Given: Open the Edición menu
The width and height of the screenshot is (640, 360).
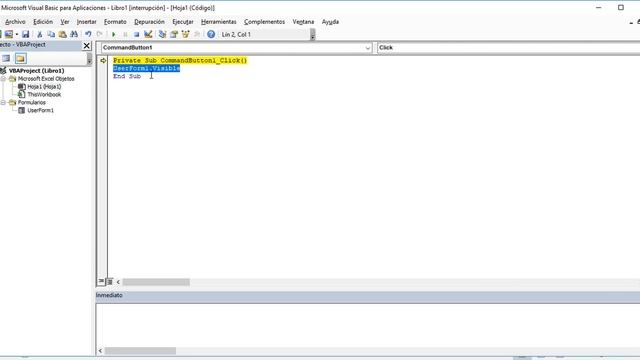Looking at the screenshot, I should click(43, 22).
